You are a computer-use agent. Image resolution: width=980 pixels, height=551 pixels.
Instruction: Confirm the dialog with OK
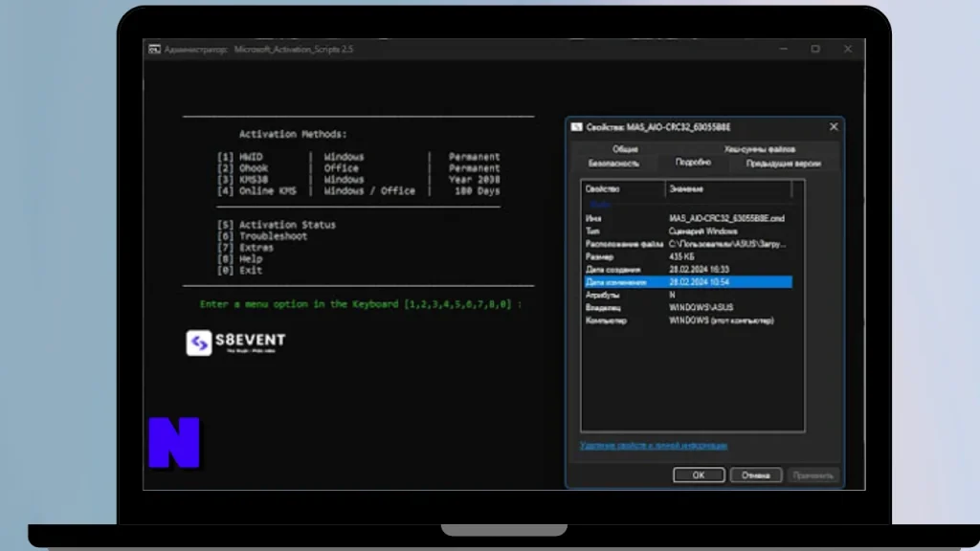tap(699, 474)
